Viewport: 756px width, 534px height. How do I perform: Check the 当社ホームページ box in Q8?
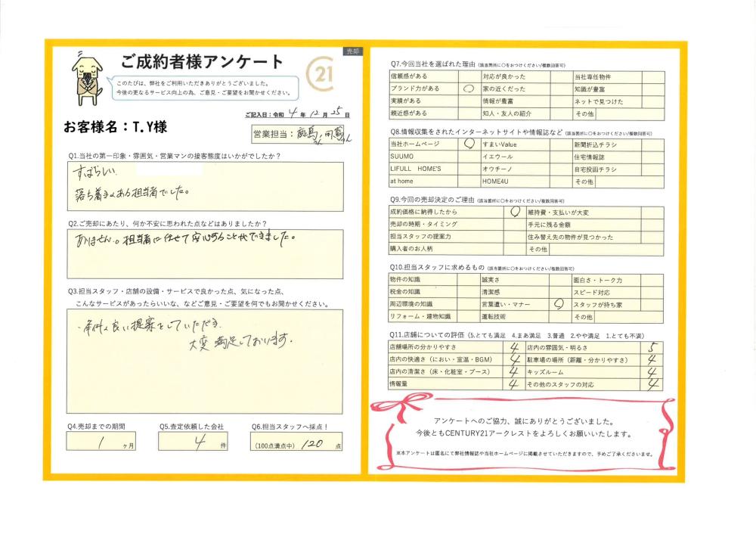click(x=469, y=143)
